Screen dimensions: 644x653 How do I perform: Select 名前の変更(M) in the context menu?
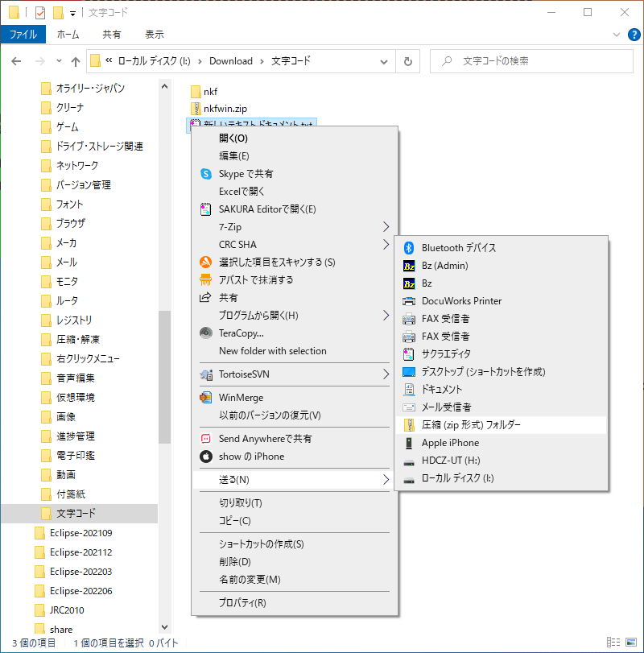click(x=250, y=579)
